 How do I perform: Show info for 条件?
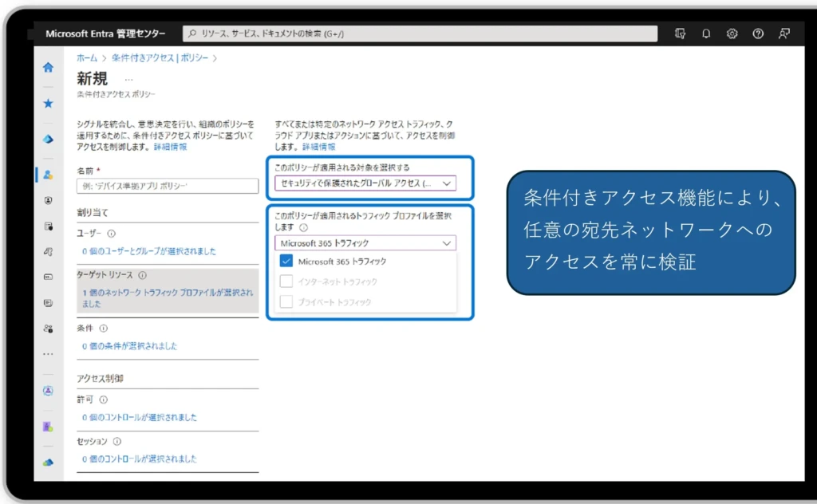coord(103,328)
